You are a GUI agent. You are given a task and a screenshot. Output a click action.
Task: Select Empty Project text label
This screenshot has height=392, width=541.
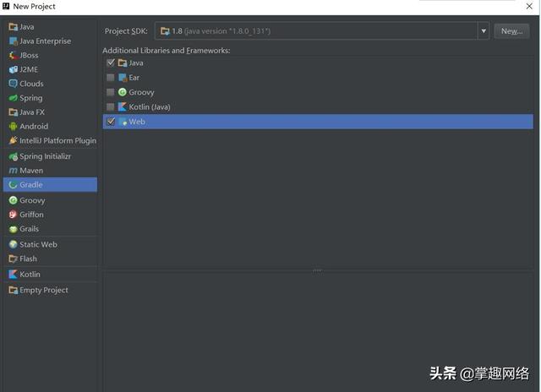click(x=44, y=290)
